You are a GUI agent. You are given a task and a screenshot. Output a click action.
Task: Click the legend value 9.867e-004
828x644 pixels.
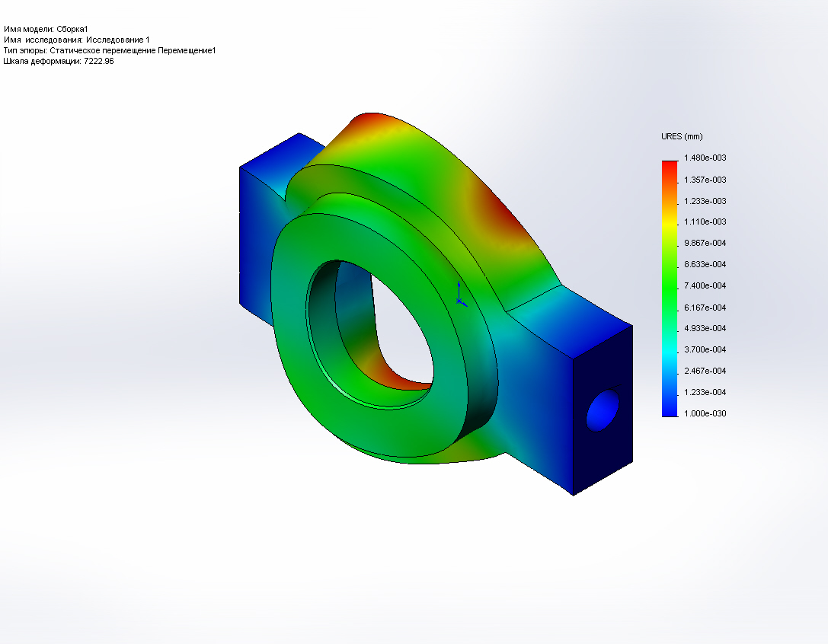point(705,243)
